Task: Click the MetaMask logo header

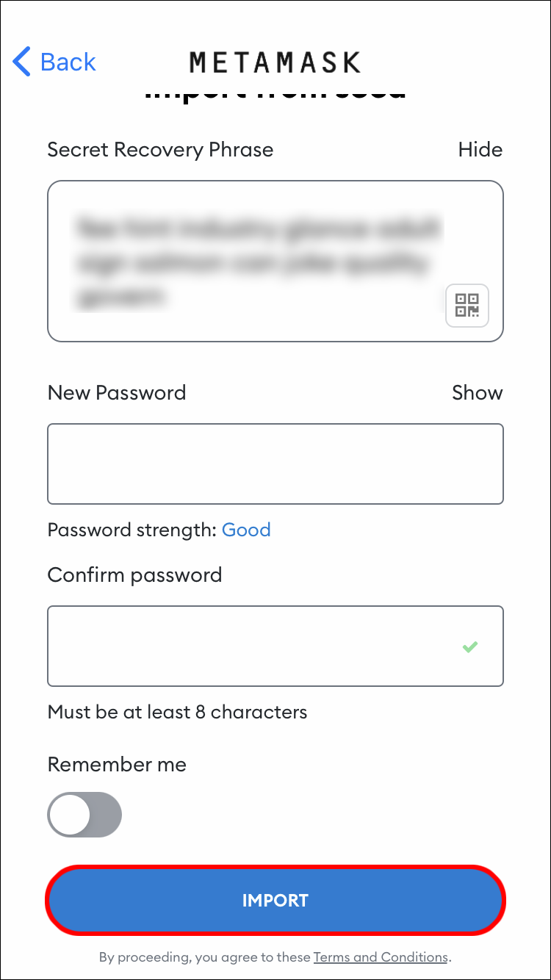Action: pyautogui.click(x=275, y=62)
